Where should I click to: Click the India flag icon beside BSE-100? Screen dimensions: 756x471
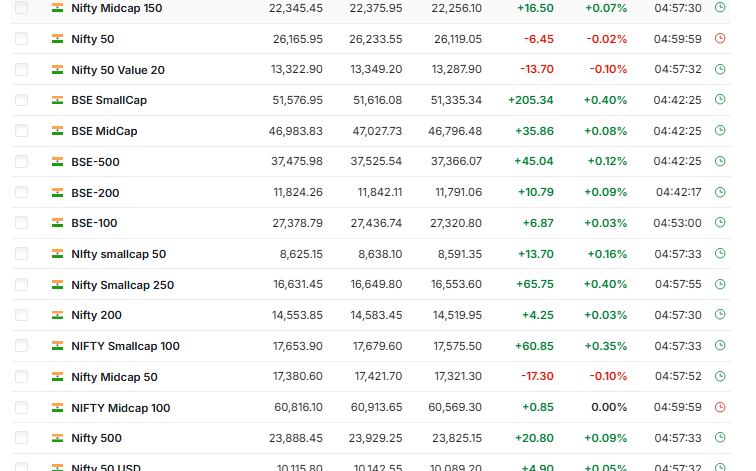tap(57, 223)
